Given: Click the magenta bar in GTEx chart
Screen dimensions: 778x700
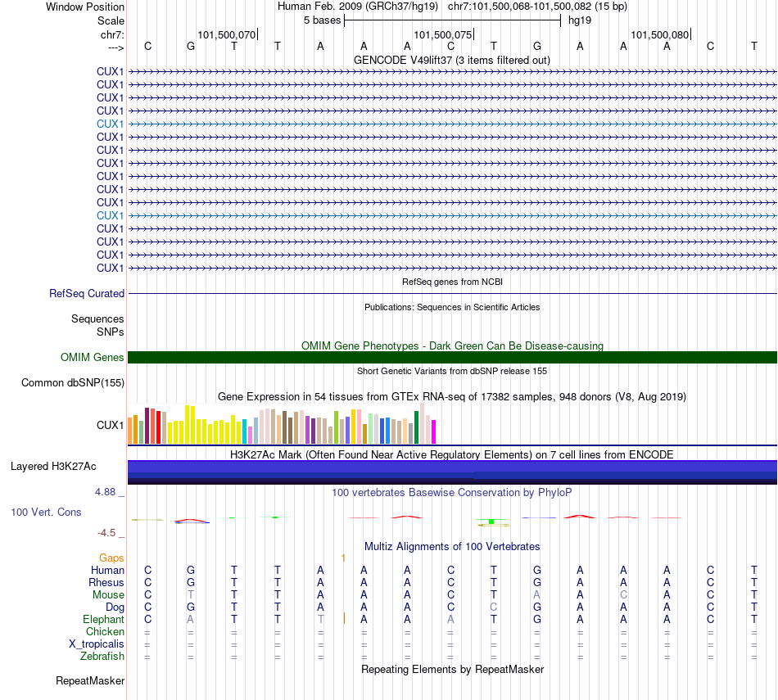Looking at the screenshot, I should [x=434, y=432].
